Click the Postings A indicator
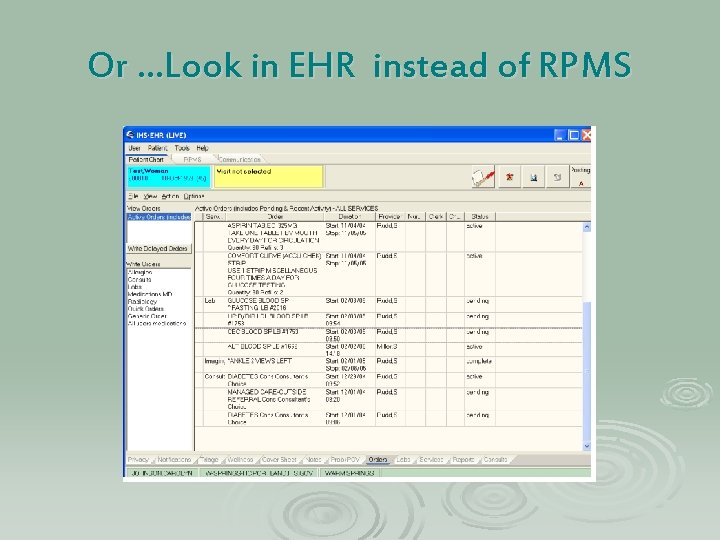The height and width of the screenshot is (540, 720). 580,177
